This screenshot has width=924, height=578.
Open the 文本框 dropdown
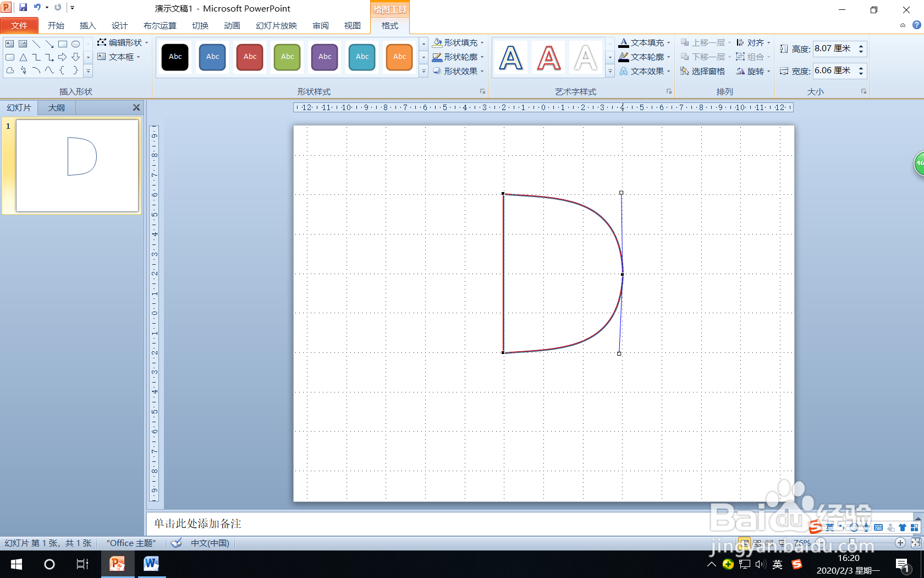[x=119, y=57]
